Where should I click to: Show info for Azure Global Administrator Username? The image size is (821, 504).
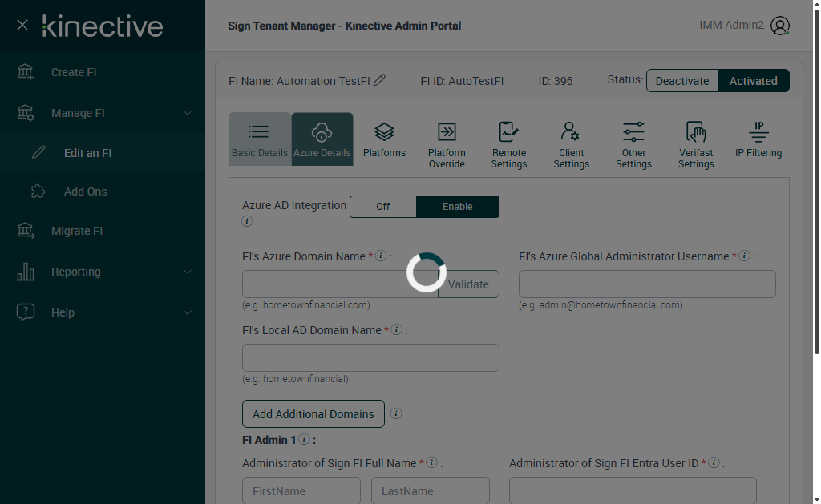(x=744, y=256)
